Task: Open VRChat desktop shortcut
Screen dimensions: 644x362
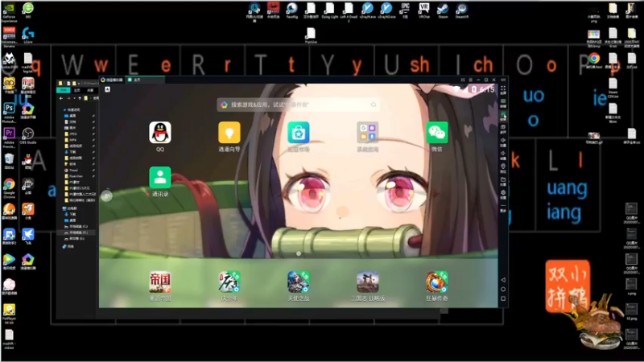Action: pyautogui.click(x=424, y=10)
